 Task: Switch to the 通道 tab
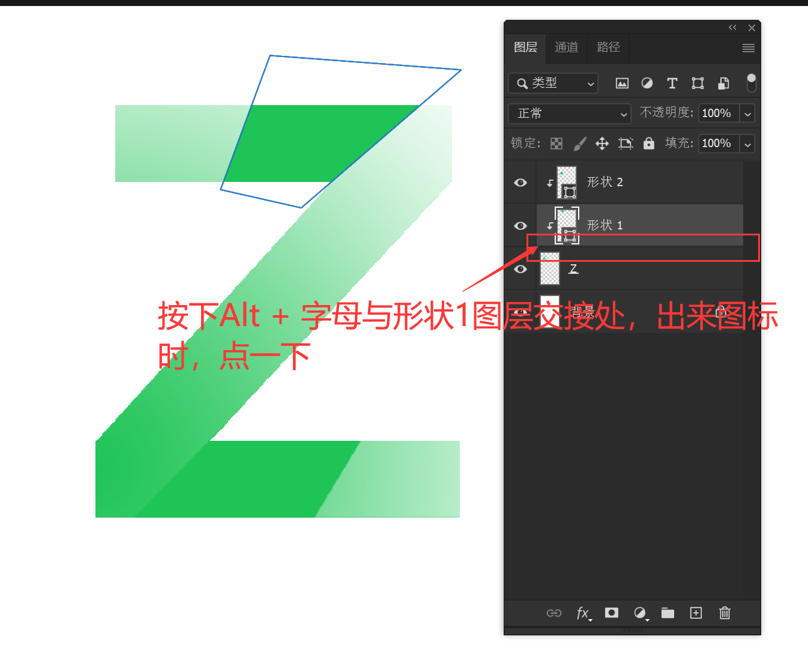tap(567, 47)
